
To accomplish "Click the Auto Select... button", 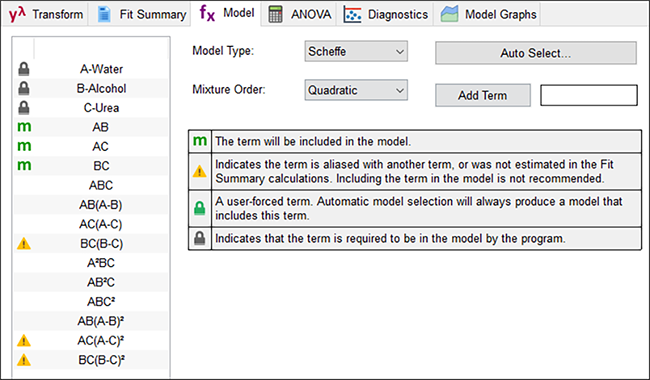I will (536, 53).
